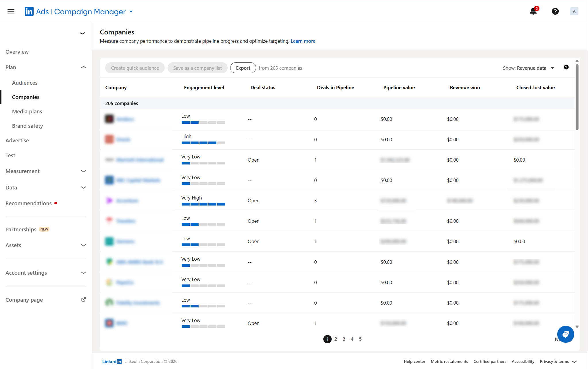
Task: Open the chat support bubble
Action: click(x=565, y=334)
